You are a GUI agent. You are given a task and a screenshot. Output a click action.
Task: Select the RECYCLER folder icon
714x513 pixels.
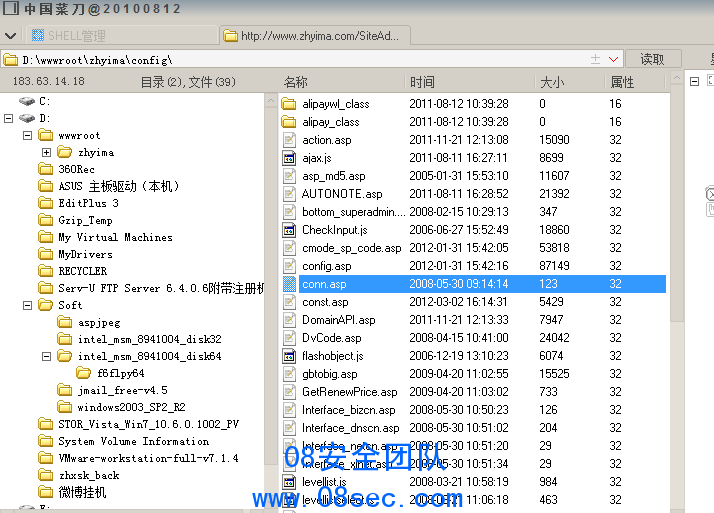click(46, 271)
